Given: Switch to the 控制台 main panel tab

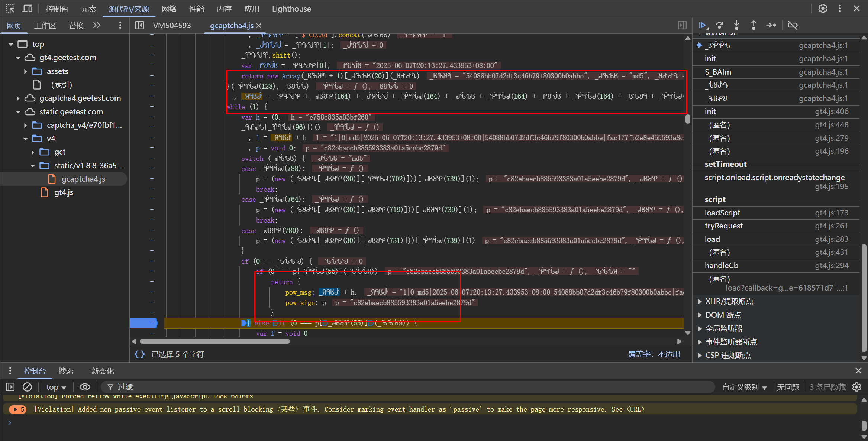Looking at the screenshot, I should point(57,9).
